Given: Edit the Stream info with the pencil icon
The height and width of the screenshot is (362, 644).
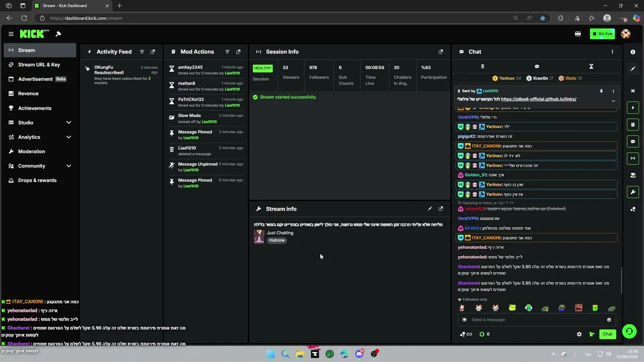Looking at the screenshot, I should click(x=430, y=209).
